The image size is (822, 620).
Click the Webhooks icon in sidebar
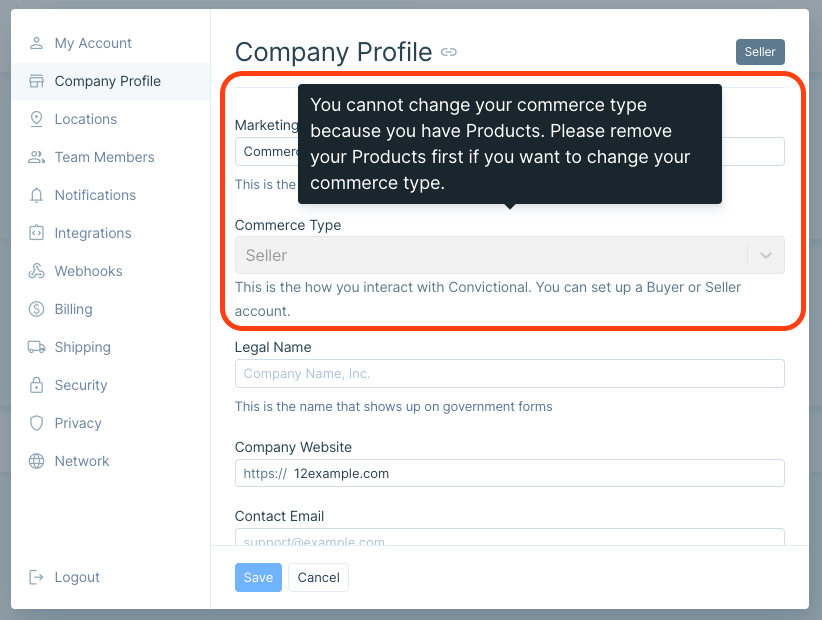tap(37, 271)
